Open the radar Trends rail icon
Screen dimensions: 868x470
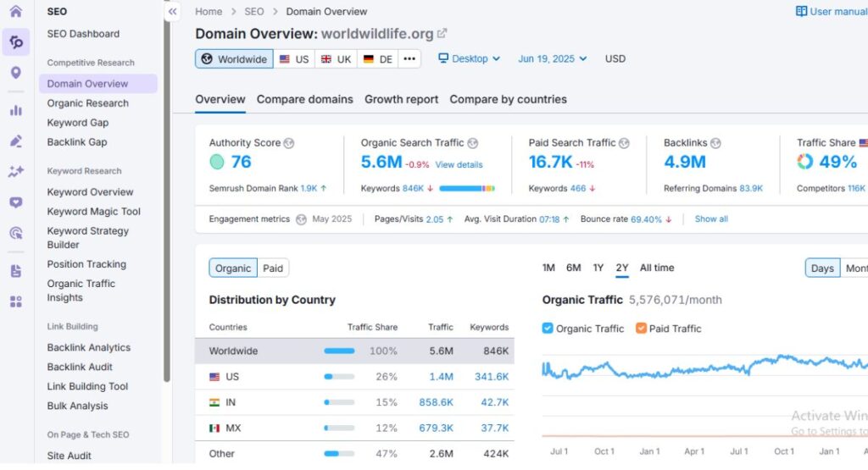(16, 233)
